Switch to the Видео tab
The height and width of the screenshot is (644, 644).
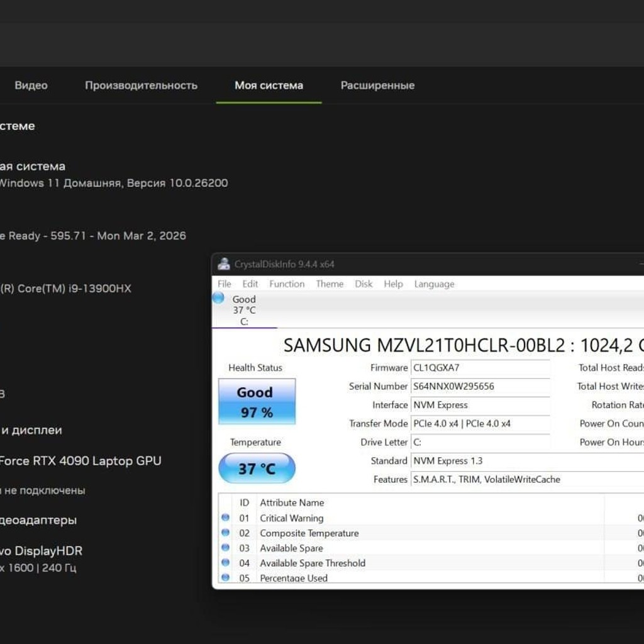coord(31,86)
